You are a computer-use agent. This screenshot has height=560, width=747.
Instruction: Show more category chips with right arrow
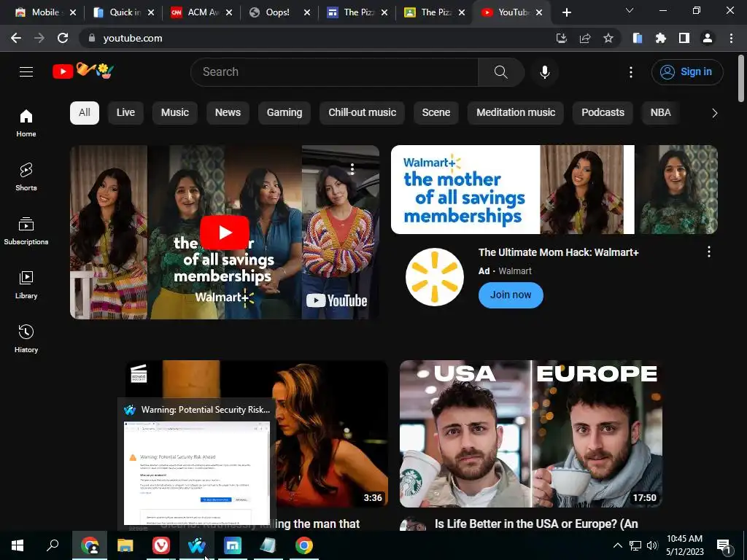tap(714, 113)
